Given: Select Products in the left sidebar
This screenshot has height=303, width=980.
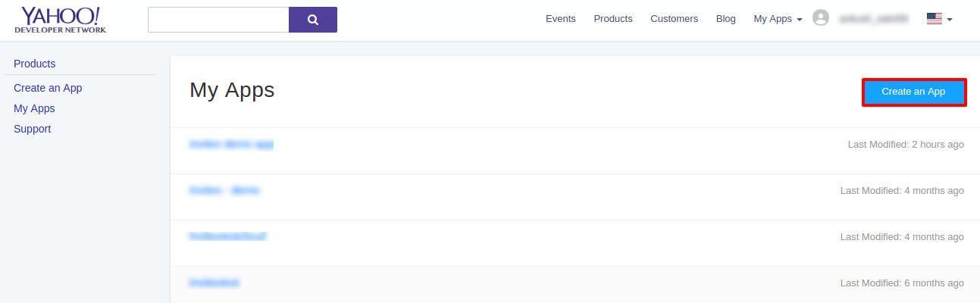Looking at the screenshot, I should point(34,64).
